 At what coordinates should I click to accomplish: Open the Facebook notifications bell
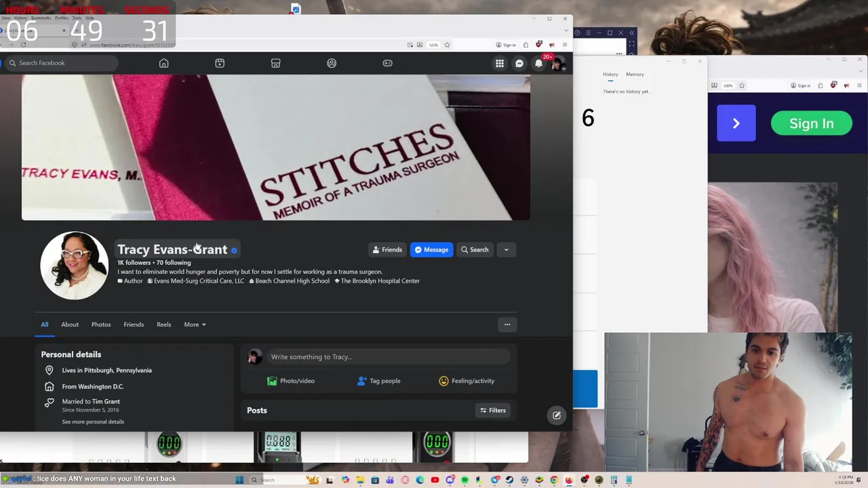coord(538,63)
